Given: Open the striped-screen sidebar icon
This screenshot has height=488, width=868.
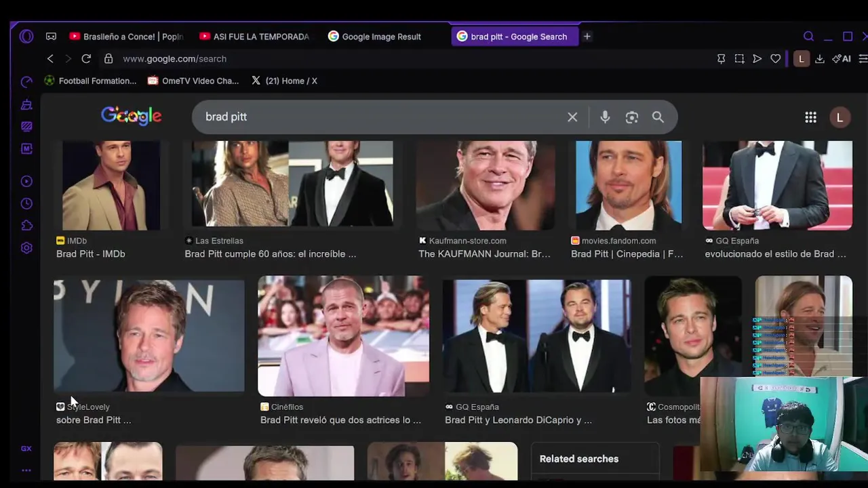Looking at the screenshot, I should [x=26, y=126].
